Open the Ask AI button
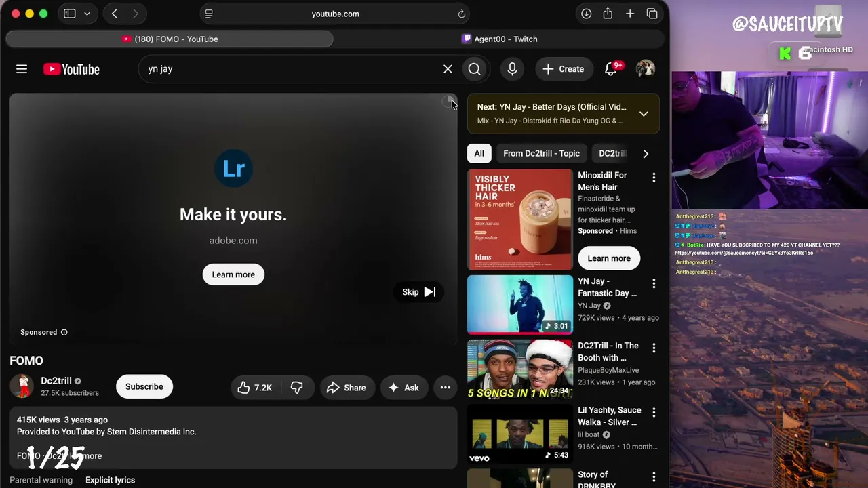868x488 pixels. click(x=404, y=388)
